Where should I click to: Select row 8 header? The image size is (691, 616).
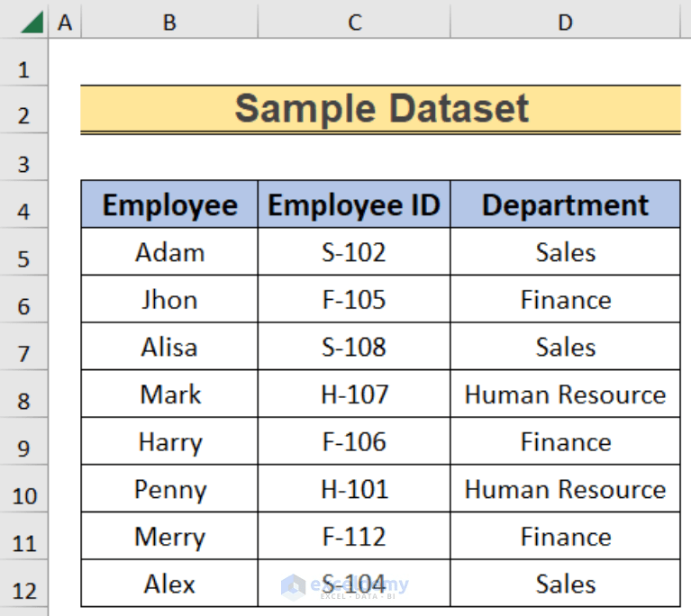[23, 394]
